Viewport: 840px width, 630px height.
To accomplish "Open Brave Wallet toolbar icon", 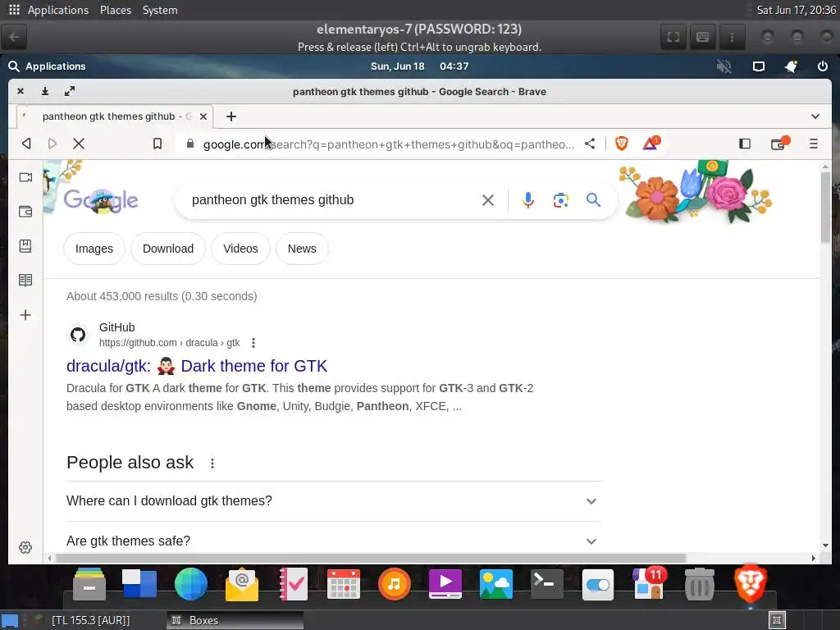I will [x=779, y=143].
